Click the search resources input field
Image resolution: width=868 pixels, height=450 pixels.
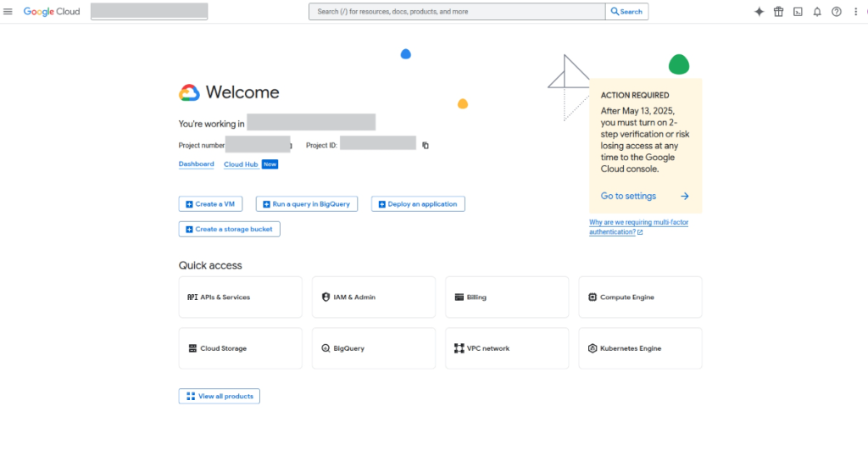[457, 12]
